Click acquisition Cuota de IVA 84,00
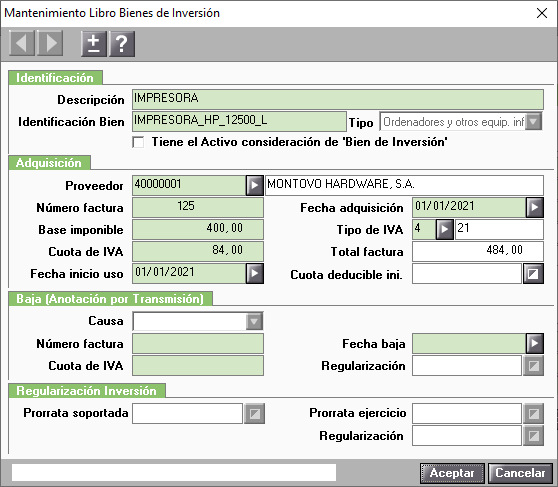This screenshot has width=558, height=487. [198, 251]
